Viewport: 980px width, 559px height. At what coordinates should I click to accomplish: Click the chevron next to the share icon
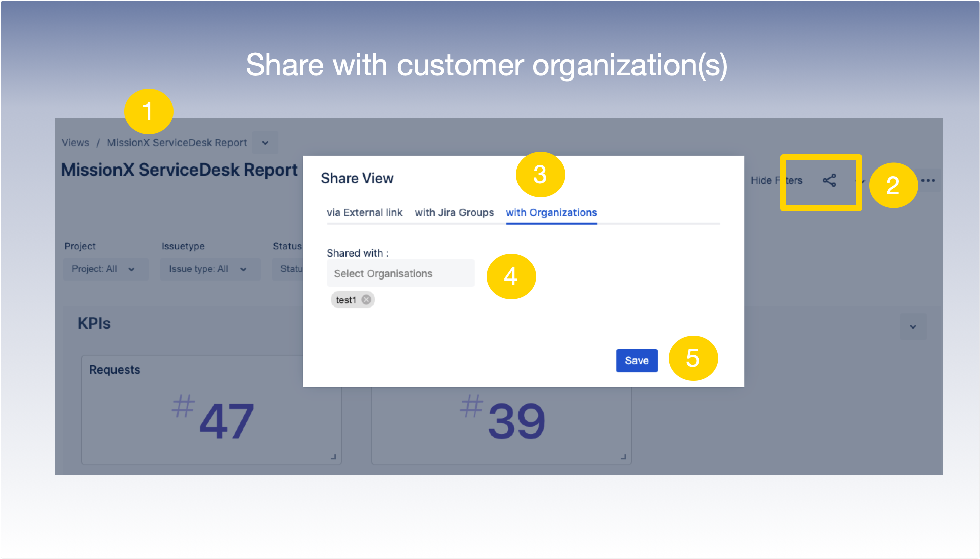860,181
